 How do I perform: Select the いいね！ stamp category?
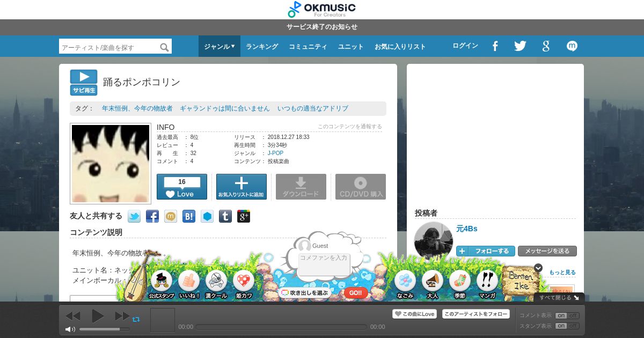189,284
